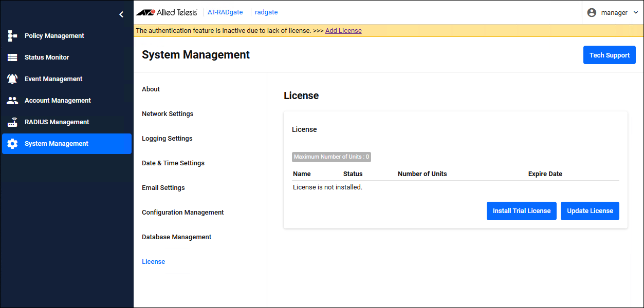Click the RADIUS Management router icon
Viewport: 644px width, 308px height.
pos(12,122)
